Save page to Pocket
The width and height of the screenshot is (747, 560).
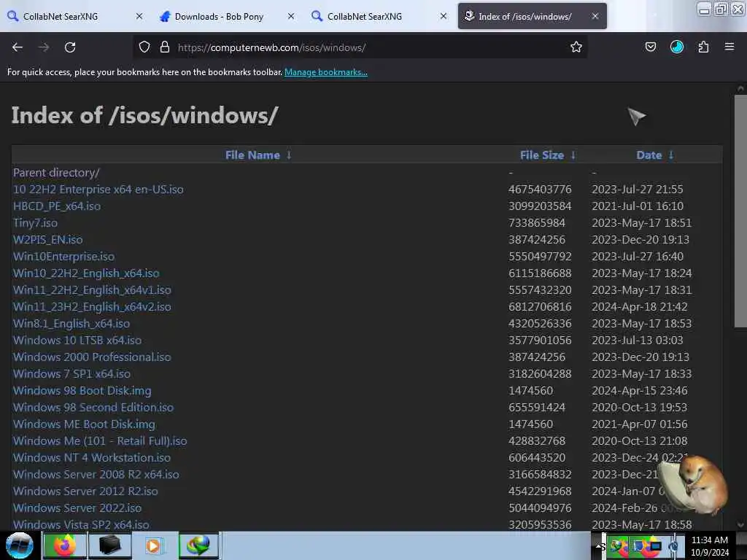[650, 47]
